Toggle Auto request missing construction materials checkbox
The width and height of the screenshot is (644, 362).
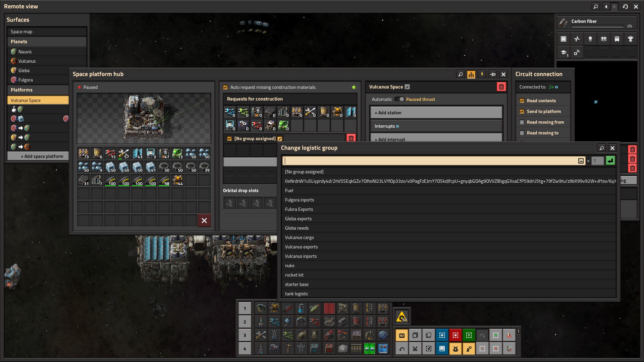pos(225,87)
